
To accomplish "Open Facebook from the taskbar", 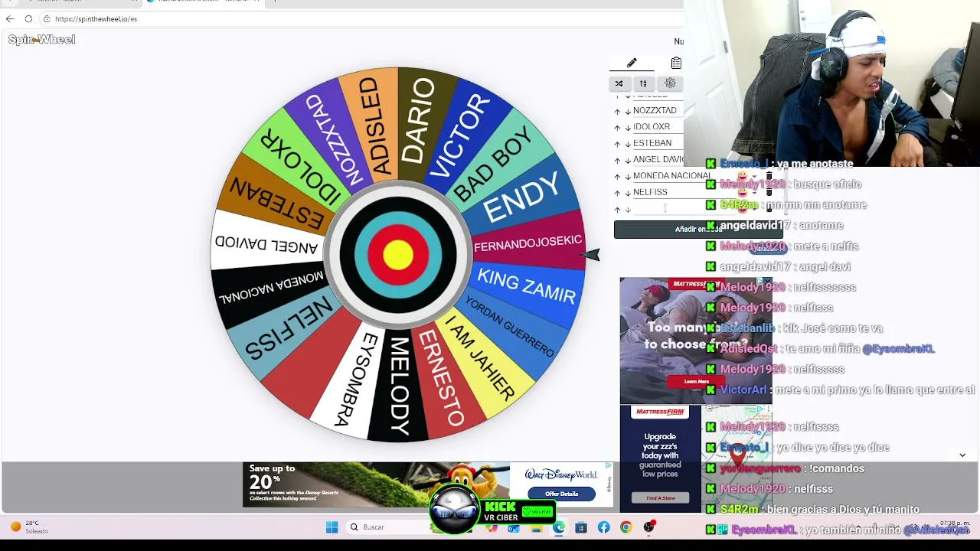I will click(x=603, y=527).
